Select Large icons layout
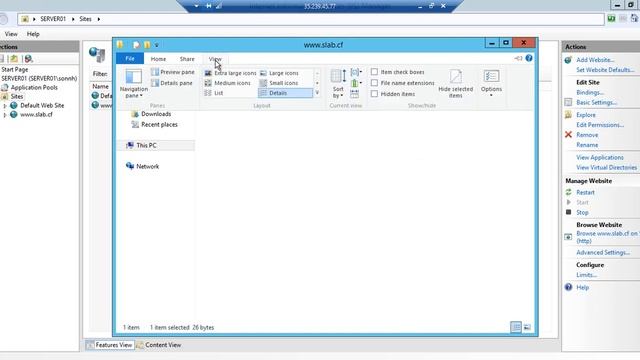Image resolution: width=640 pixels, height=360 pixels. coord(280,73)
